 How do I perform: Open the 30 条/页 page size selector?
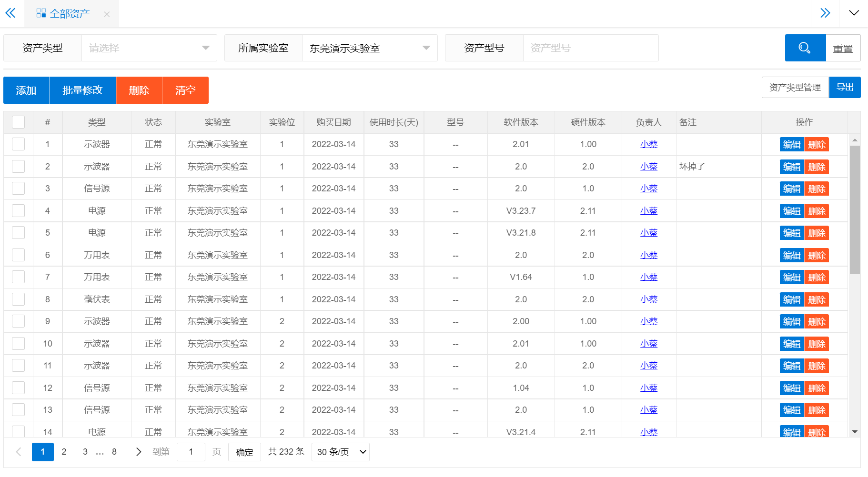pos(340,452)
